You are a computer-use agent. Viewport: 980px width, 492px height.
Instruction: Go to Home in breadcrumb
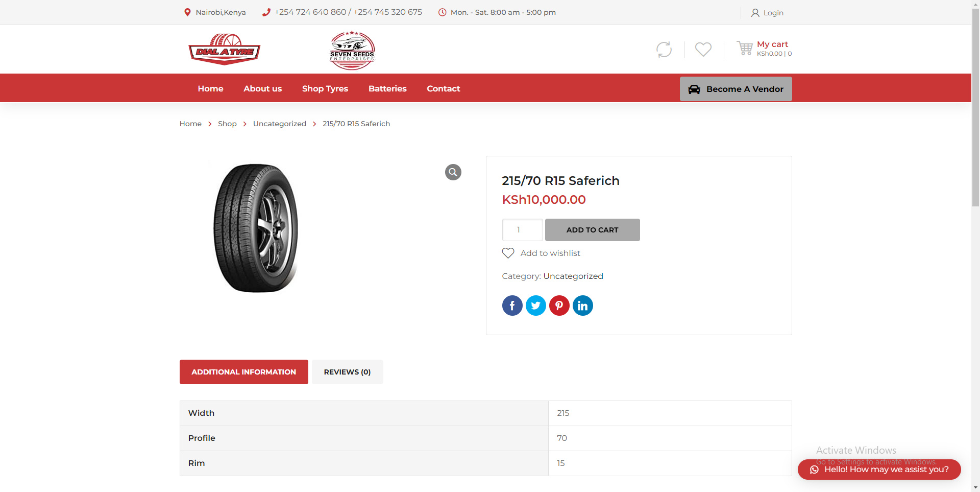pos(190,124)
